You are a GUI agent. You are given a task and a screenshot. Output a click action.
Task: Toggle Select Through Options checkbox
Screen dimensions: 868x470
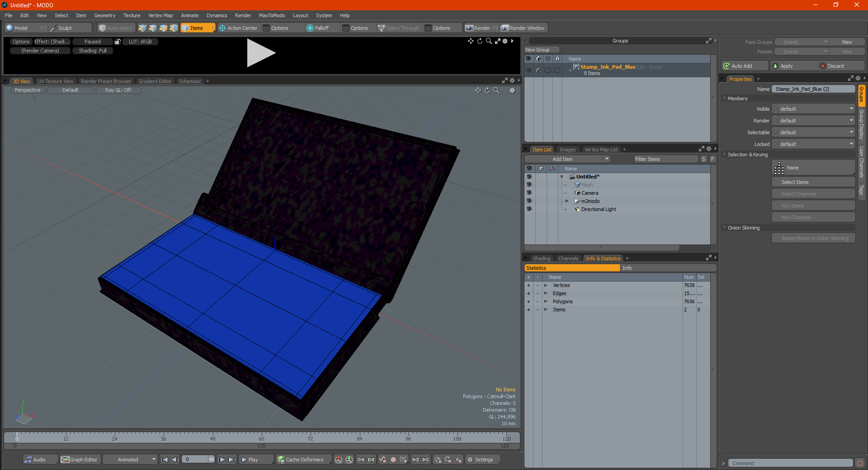428,28
